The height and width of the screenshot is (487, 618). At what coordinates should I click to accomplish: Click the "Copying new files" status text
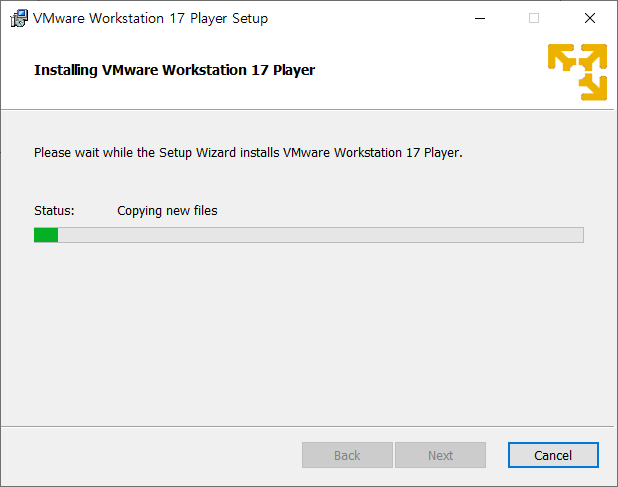[167, 211]
